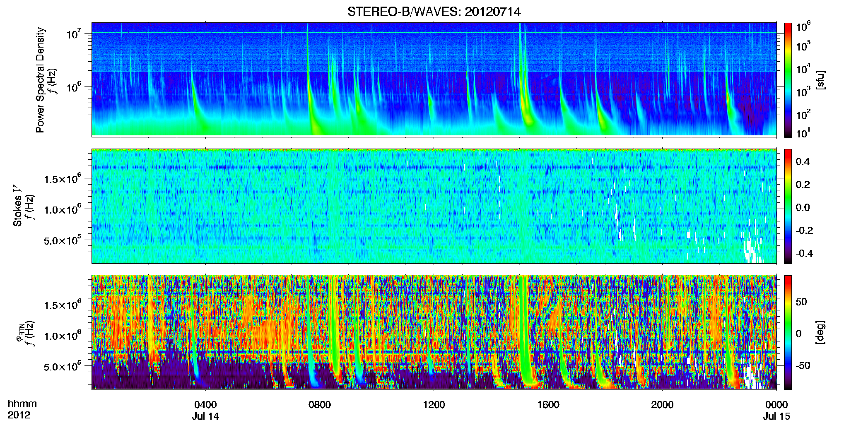The width and height of the screenshot is (868, 447).
Task: Click the STEREO-B/WAVES: 20120714 plot title
Action: pyautogui.click(x=434, y=12)
